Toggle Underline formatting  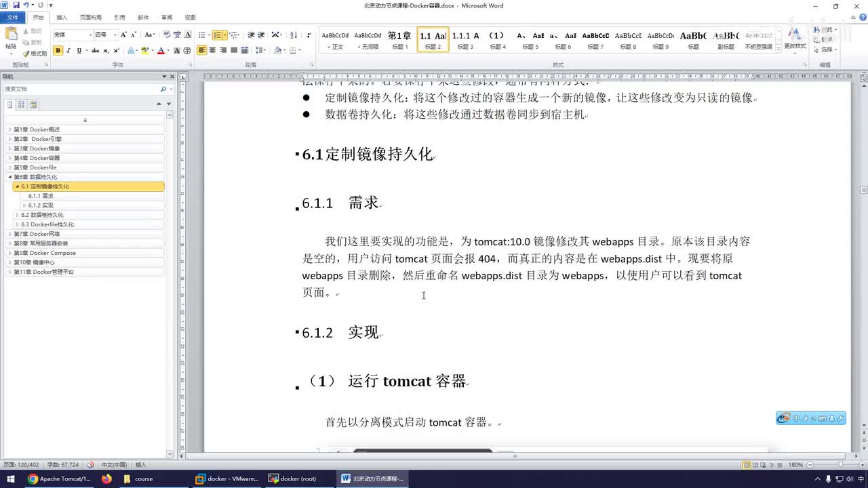[x=79, y=51]
